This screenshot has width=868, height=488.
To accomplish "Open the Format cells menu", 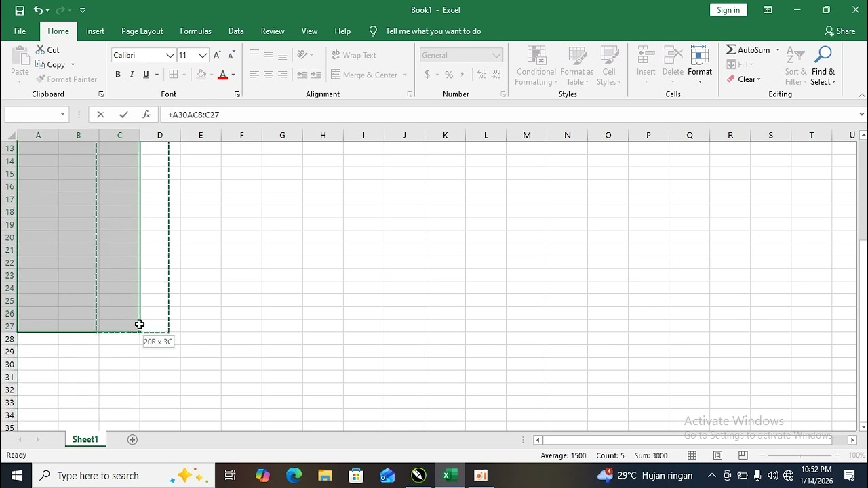I will [x=700, y=66].
